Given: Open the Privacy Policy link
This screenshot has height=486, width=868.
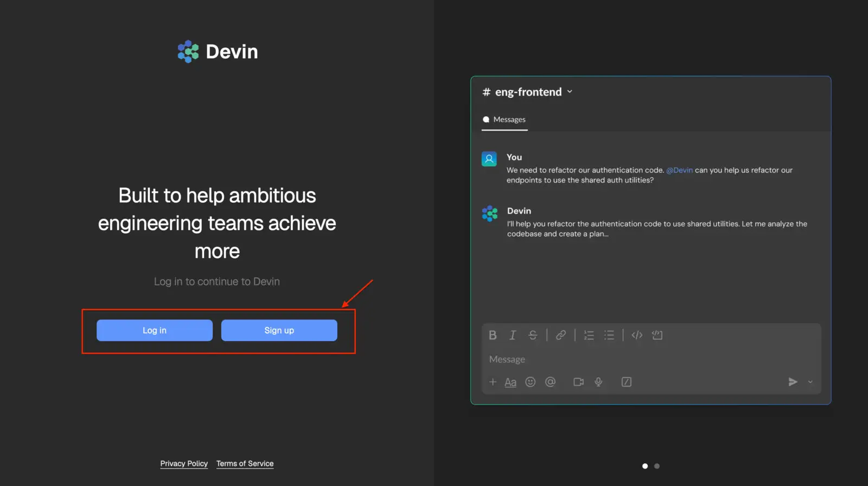Looking at the screenshot, I should (184, 463).
